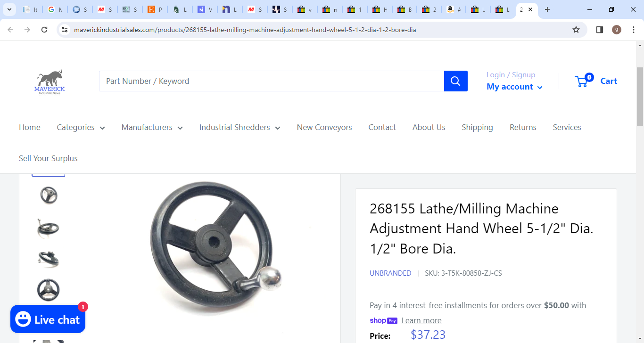
Task: Open the Live chat widget
Action: [48, 319]
